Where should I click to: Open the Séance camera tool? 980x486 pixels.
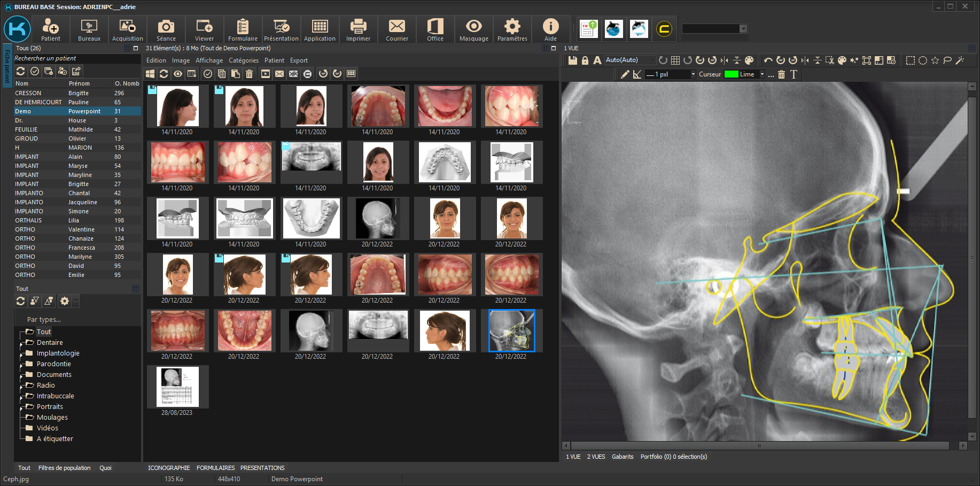tap(166, 29)
